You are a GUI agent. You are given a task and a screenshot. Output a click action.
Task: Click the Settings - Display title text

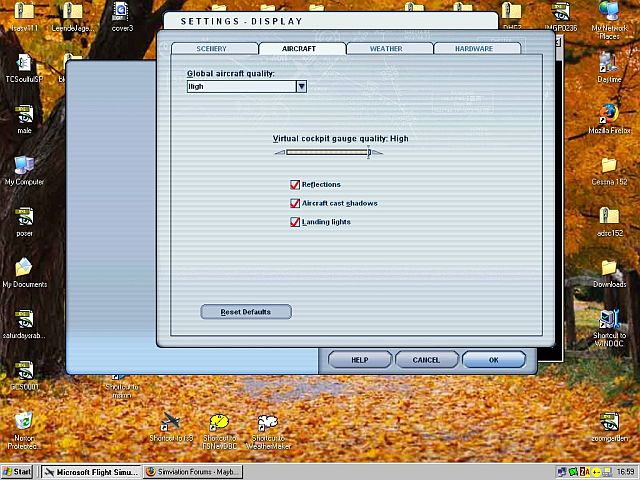coord(242,22)
